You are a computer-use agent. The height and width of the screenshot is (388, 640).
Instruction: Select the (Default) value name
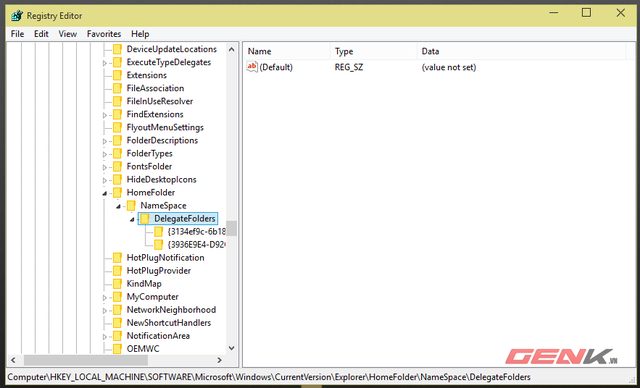276,67
